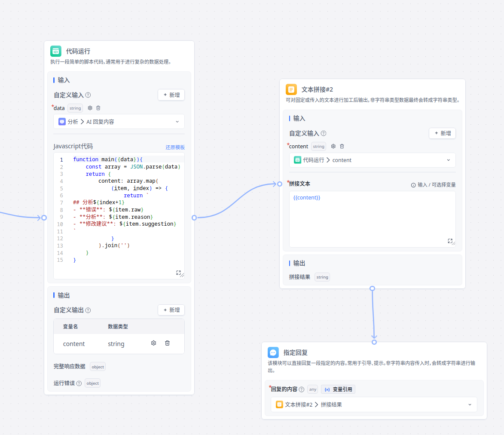Click help icon beside 运行错误
The height and width of the screenshot is (435, 504).
pos(79,383)
